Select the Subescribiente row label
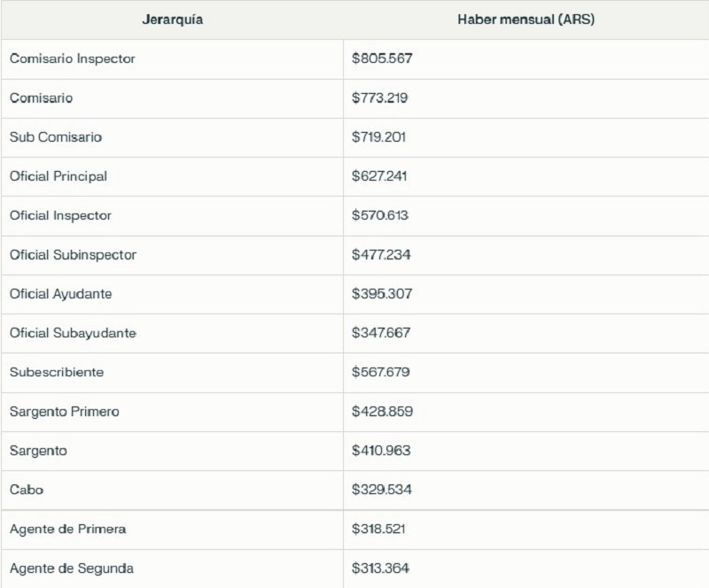 click(x=57, y=372)
